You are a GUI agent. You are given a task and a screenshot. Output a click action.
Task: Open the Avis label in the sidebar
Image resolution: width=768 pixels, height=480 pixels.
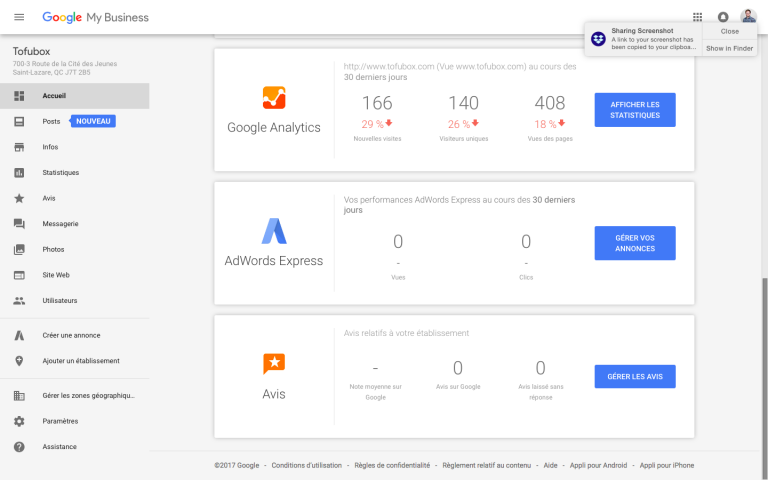pos(49,198)
